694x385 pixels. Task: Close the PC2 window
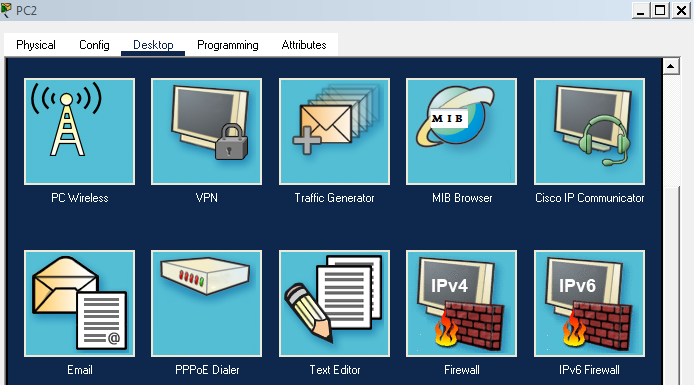pos(681,10)
